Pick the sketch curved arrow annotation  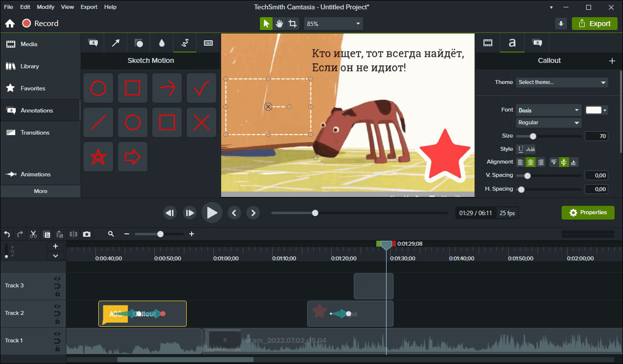click(x=167, y=88)
